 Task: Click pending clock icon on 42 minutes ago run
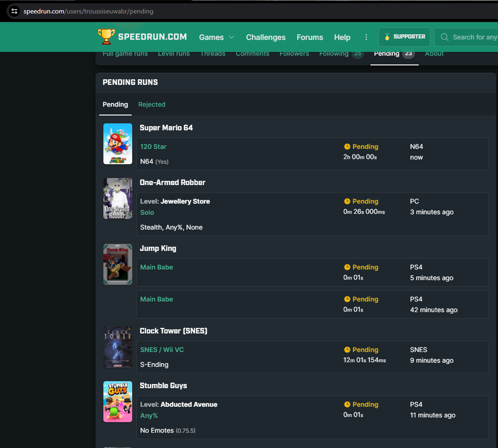click(347, 299)
